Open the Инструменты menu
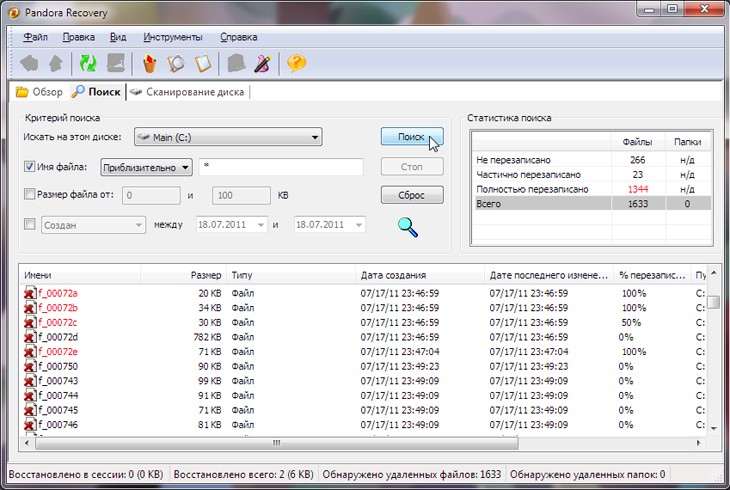This screenshot has width=730, height=490. (x=173, y=37)
